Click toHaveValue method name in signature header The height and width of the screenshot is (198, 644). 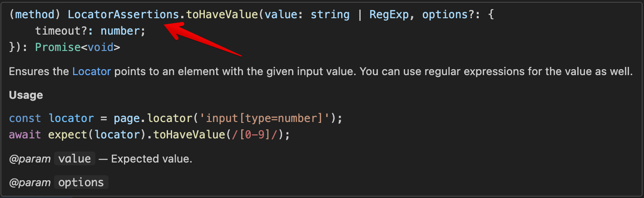tap(222, 14)
